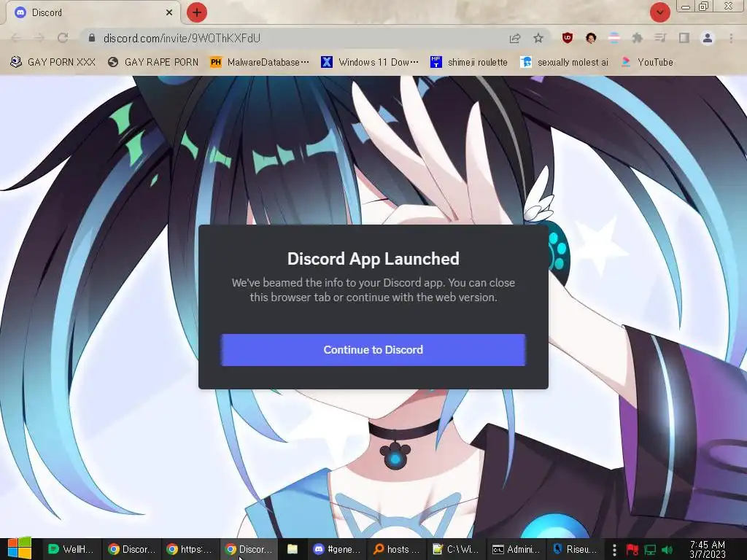The image size is (747, 560).
Task: Select the Discord browser tab
Action: pyautogui.click(x=93, y=12)
